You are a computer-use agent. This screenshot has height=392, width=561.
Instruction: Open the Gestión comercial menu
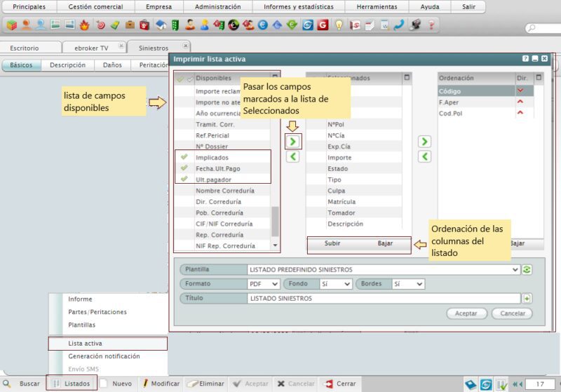point(95,6)
